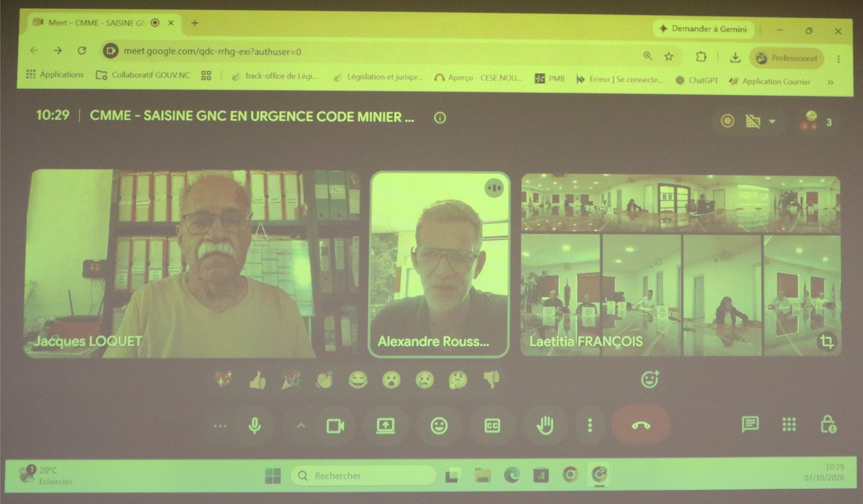Click the Rechercher taskbar search box
Image resolution: width=863 pixels, height=504 pixels.
(x=363, y=475)
